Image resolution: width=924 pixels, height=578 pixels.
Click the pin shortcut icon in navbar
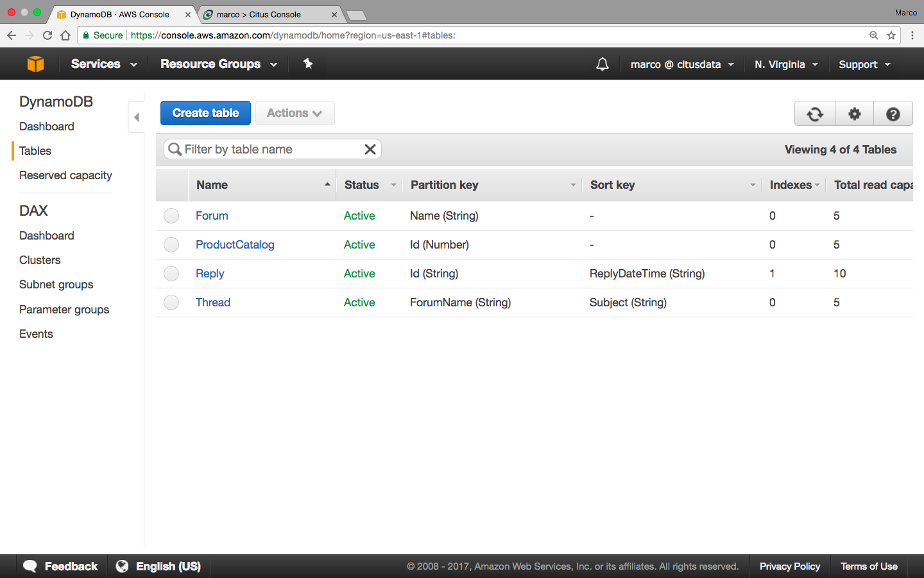coord(308,64)
